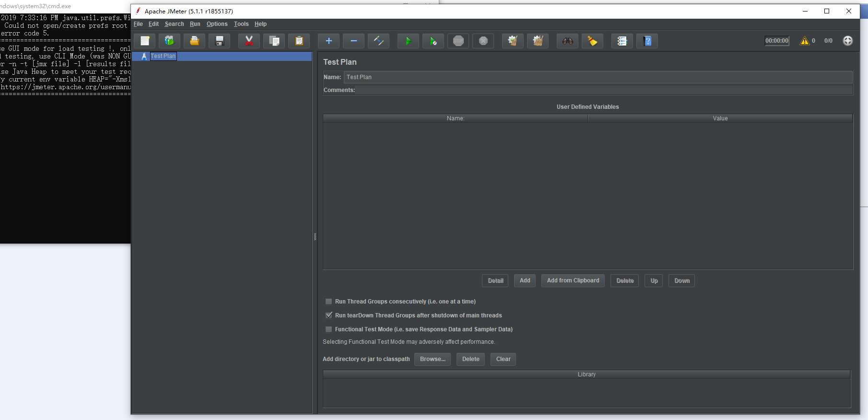868x420 pixels.
Task: Activate the cmd.exe window title
Action: [35, 6]
